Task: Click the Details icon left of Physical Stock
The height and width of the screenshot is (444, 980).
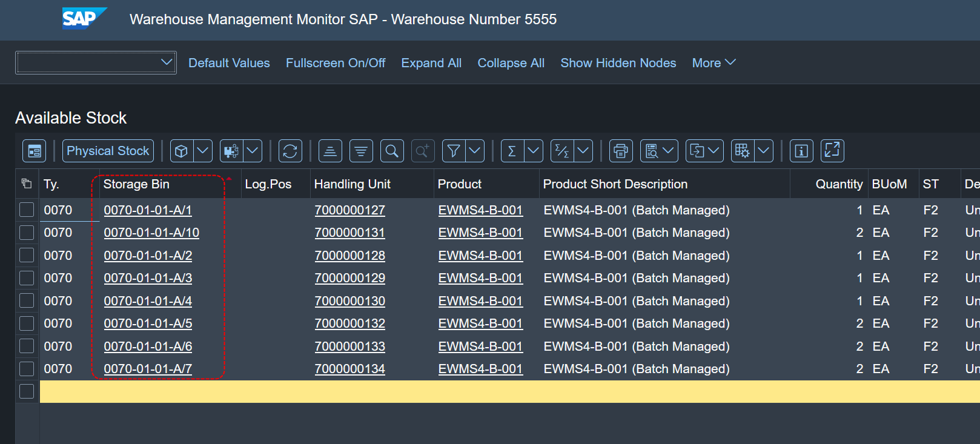Action: 34,151
